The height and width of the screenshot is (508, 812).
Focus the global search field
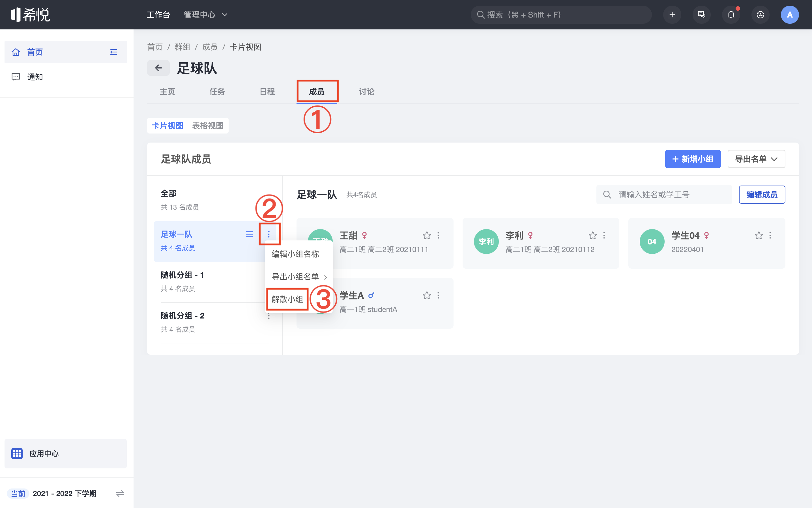[561, 15]
